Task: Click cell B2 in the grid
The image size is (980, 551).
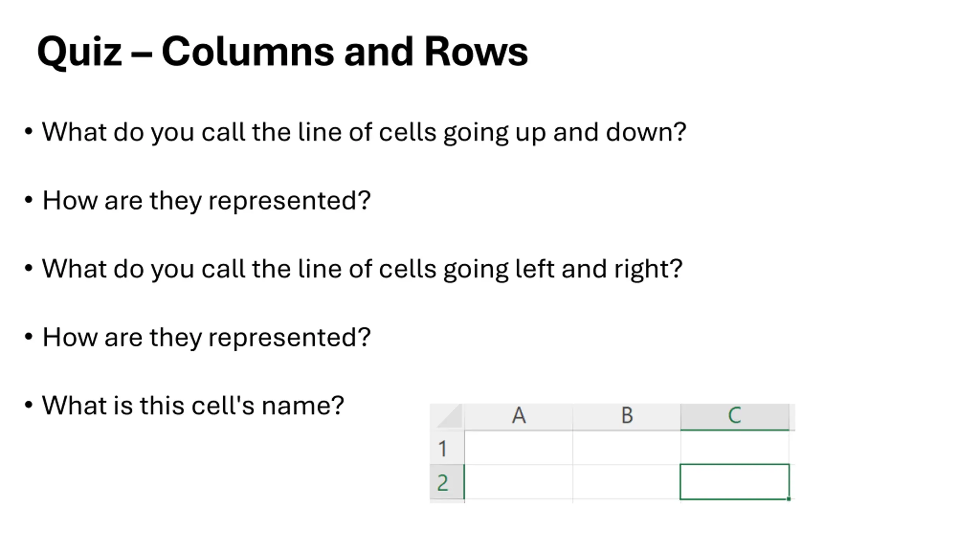Action: coord(627,482)
